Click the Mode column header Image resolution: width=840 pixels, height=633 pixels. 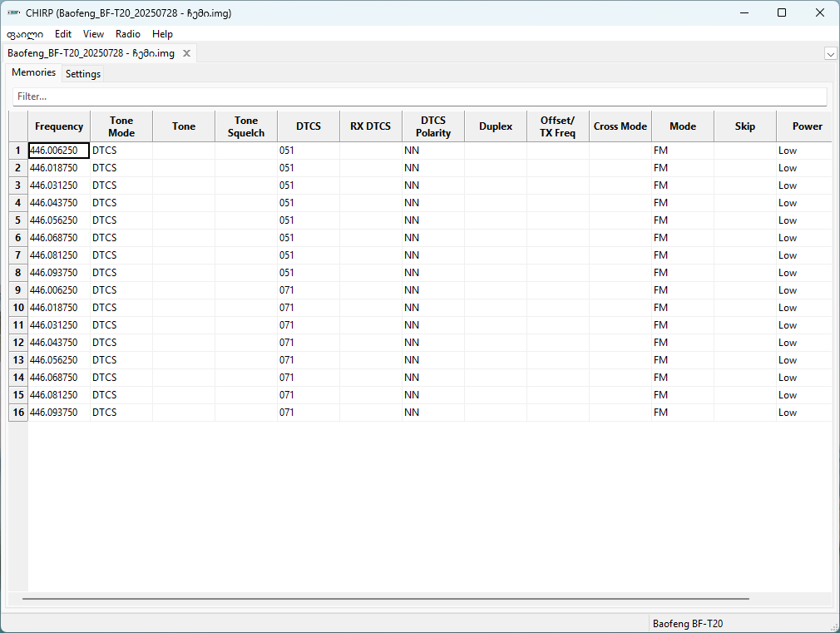tap(683, 126)
